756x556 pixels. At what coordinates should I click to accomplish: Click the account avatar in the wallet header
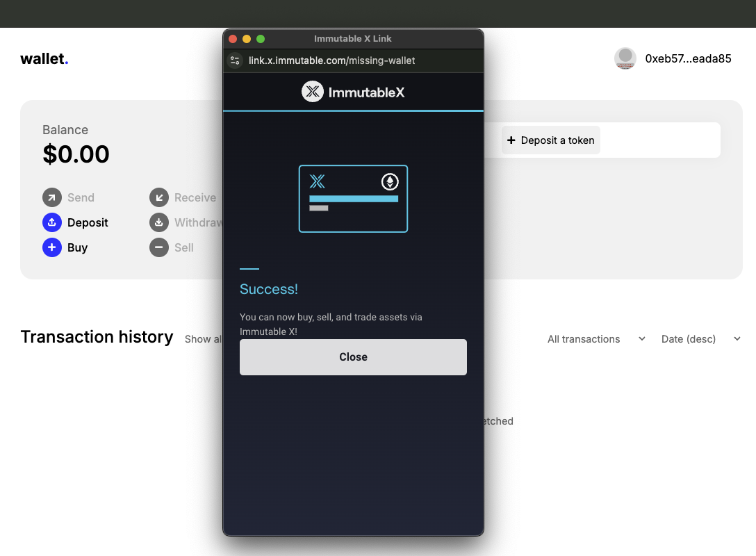[625, 58]
